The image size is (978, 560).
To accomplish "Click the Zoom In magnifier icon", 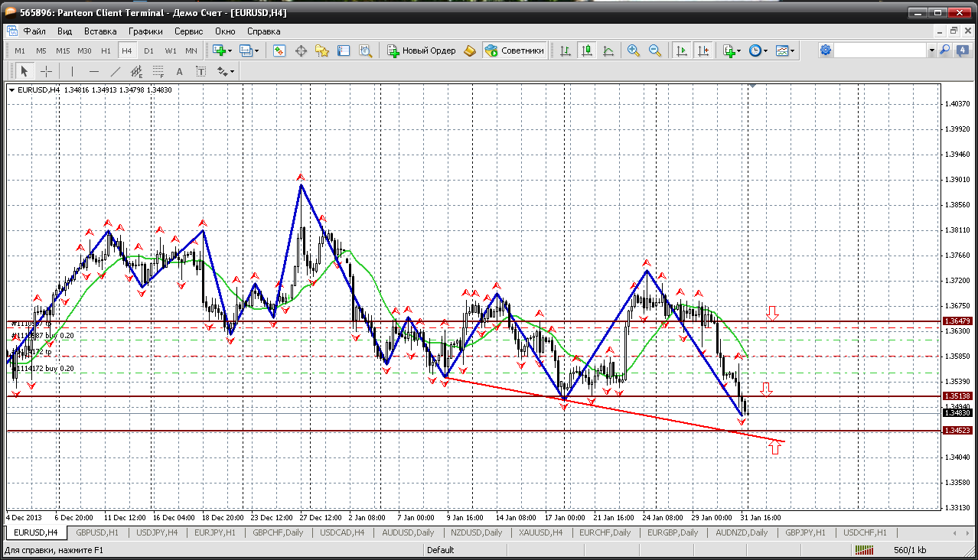I will pos(634,50).
